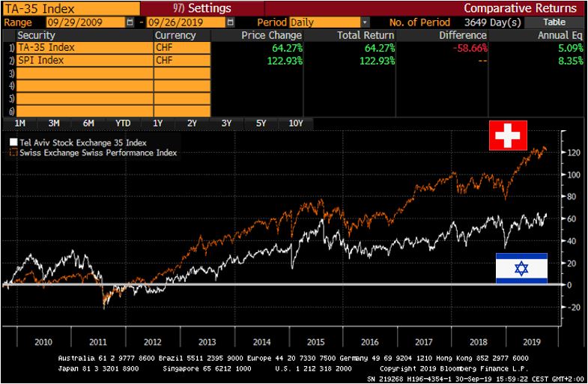Click the white Tel Aviv legend swatch
Screen dimensions: 588x384
(x=13, y=142)
